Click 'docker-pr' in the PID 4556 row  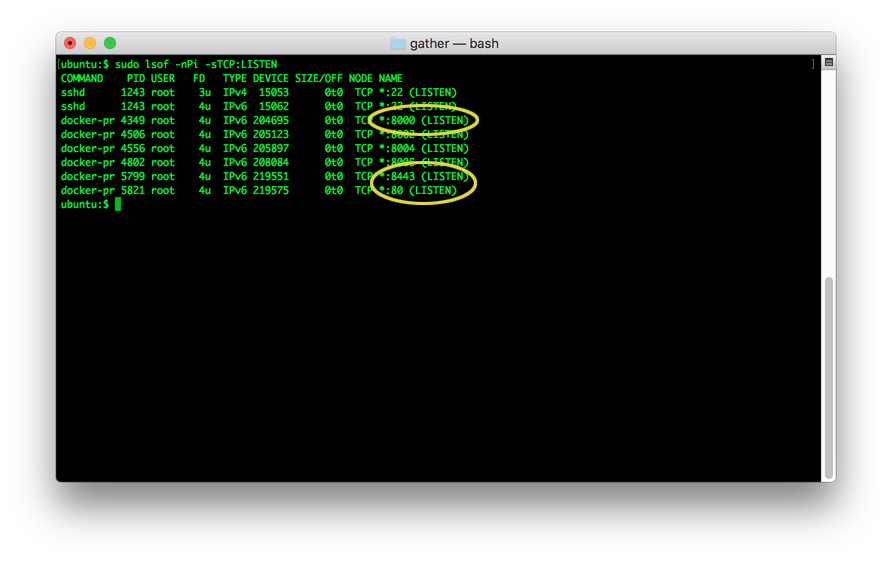(x=88, y=148)
